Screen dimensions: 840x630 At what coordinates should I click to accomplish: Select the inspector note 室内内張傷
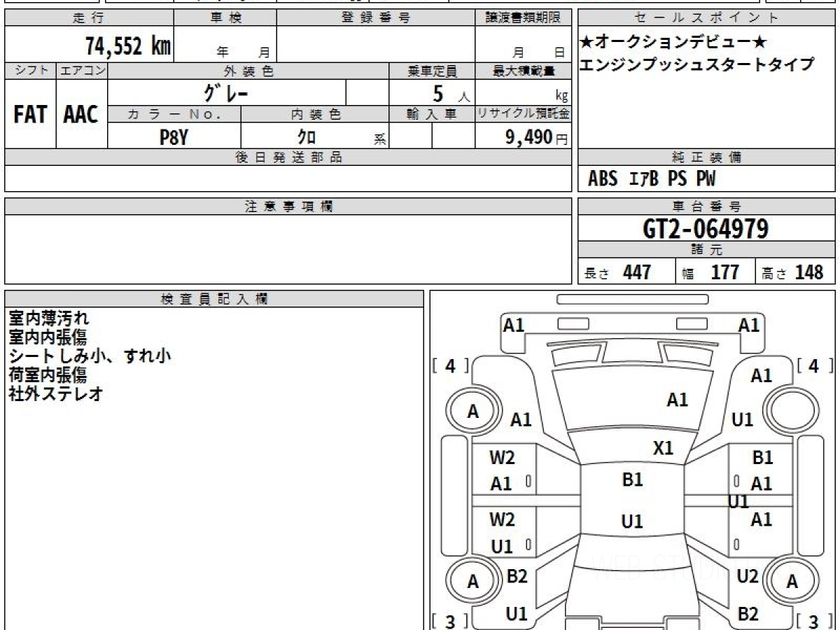[48, 337]
